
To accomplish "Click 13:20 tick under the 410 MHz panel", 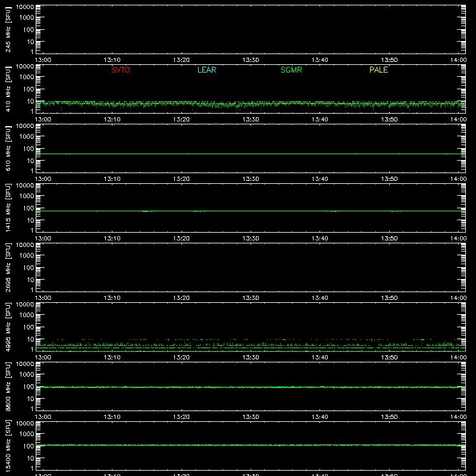I will (181, 120).
